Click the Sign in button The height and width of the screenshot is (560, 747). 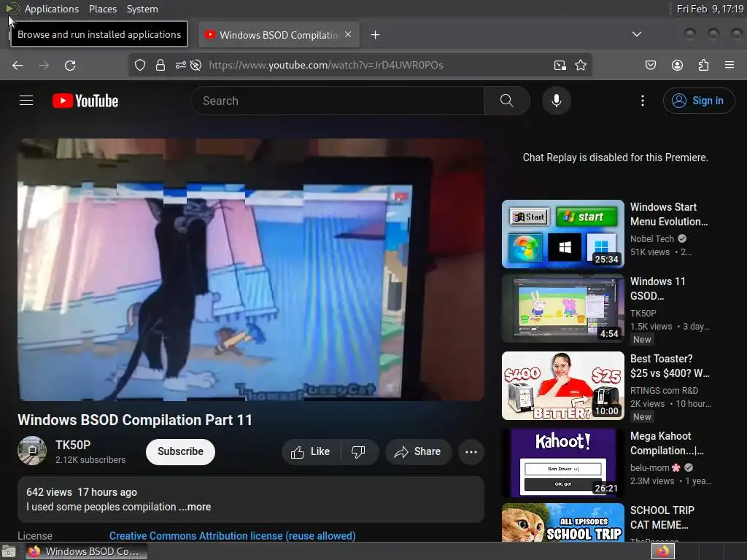(x=699, y=101)
